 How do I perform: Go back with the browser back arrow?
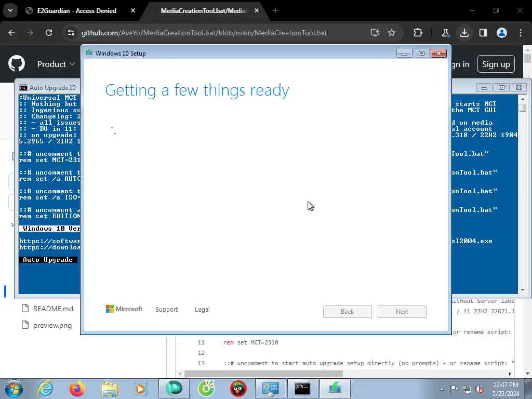coord(11,33)
